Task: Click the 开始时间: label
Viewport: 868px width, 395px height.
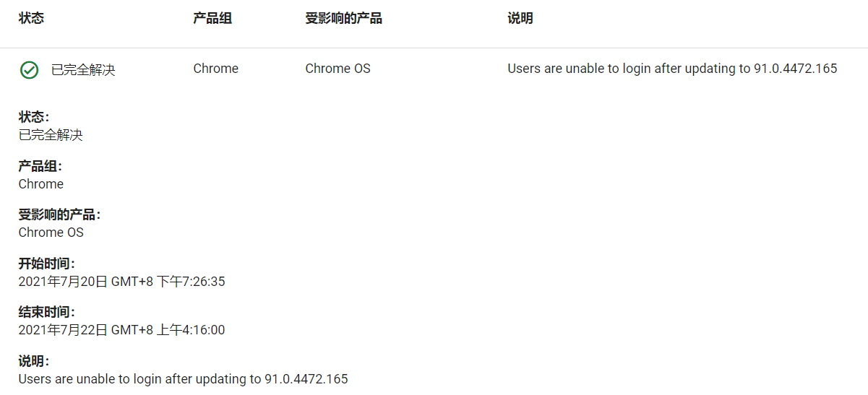Action: click(x=47, y=264)
